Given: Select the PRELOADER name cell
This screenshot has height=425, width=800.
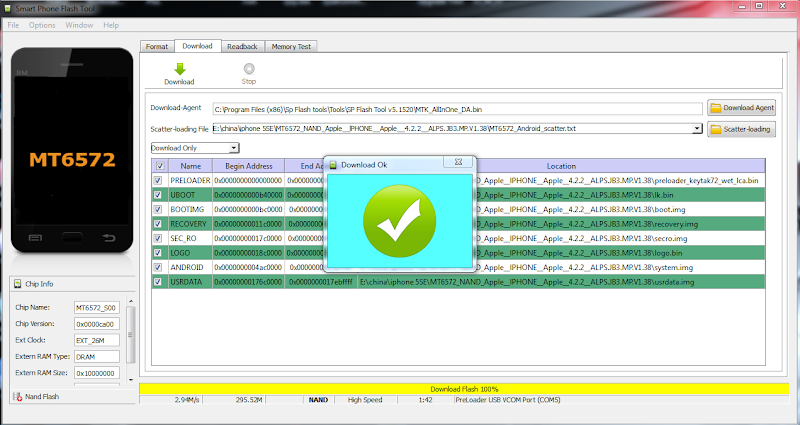Looking at the screenshot, I should (x=190, y=180).
